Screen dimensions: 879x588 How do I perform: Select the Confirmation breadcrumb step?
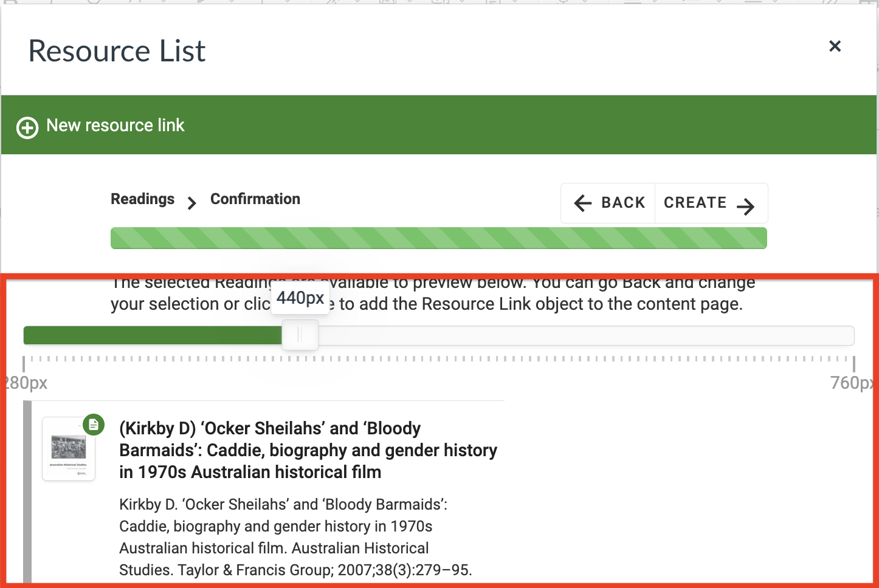255,199
